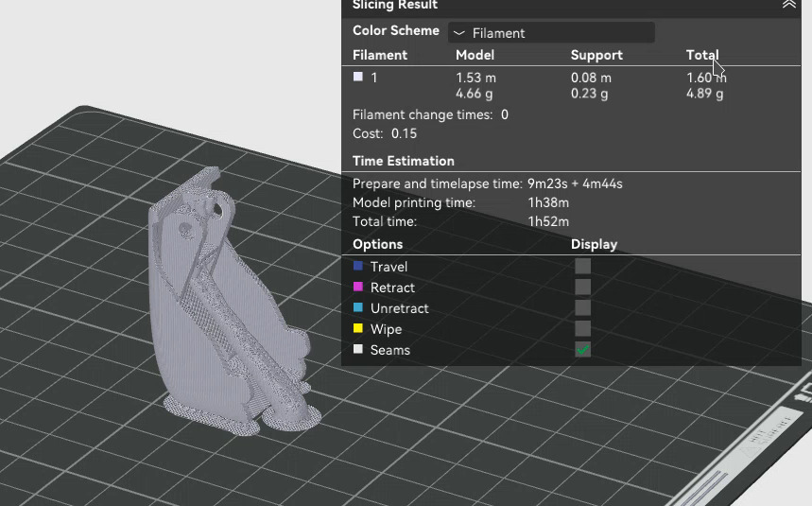Enable the Retract display checkbox
The image size is (812, 506).
[x=582, y=288]
